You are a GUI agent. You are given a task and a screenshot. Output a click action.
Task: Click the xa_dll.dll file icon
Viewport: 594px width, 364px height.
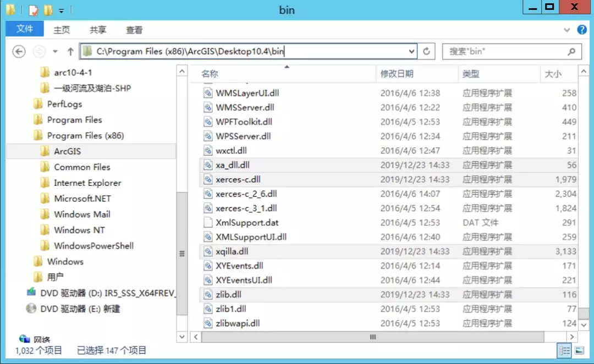pyautogui.click(x=207, y=165)
